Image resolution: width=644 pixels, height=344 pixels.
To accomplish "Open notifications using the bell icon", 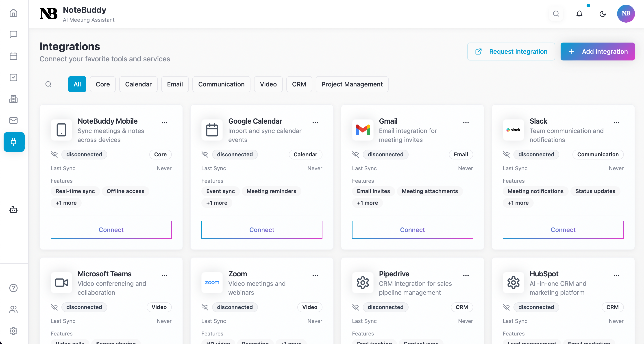I will click(579, 14).
